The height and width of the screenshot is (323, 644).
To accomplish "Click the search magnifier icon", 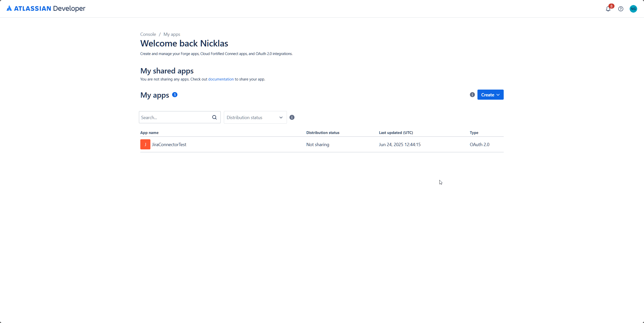I will pyautogui.click(x=214, y=117).
